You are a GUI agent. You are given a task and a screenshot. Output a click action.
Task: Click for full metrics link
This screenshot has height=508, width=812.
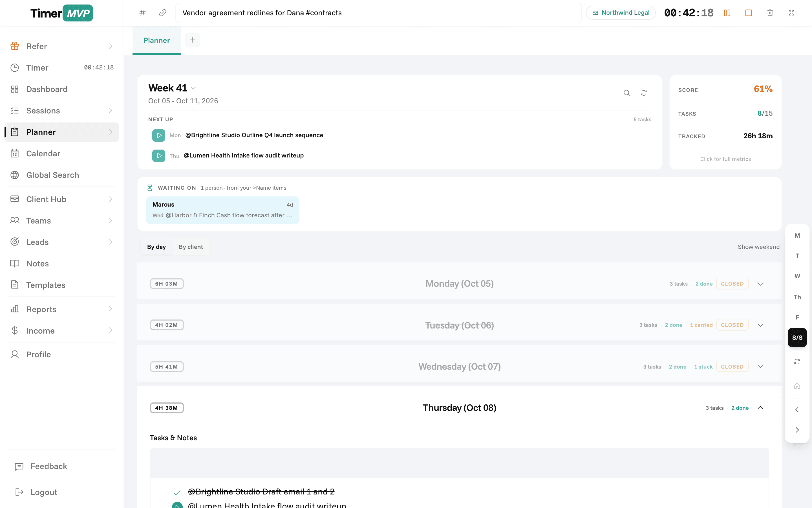pyautogui.click(x=725, y=159)
